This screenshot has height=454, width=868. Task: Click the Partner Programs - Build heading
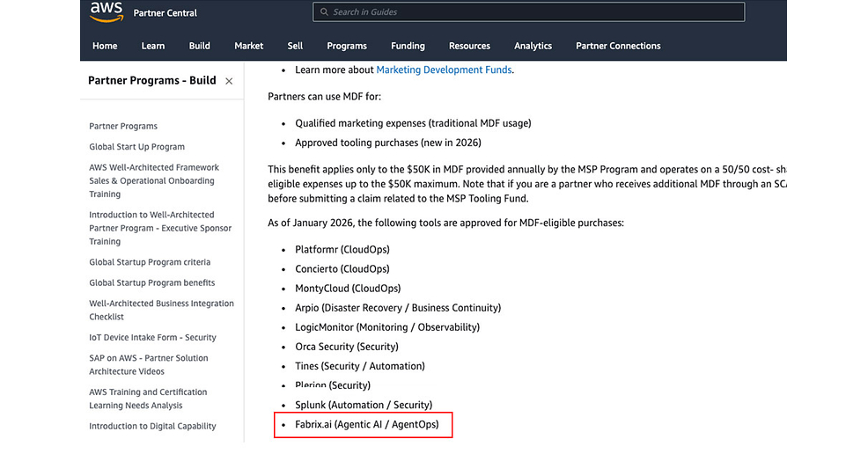(151, 81)
